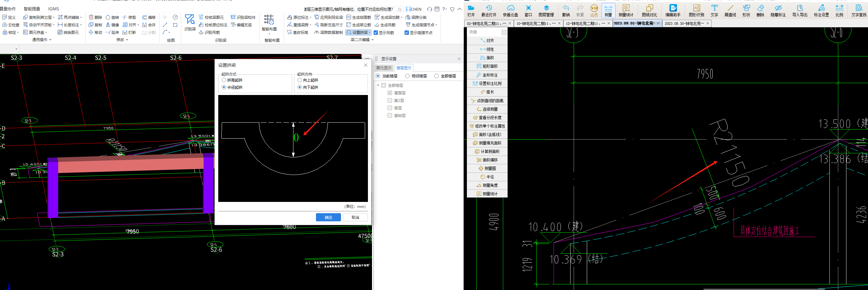Open 图层管理 layer manager in CAD viewer
This screenshot has height=290, width=868.
click(x=546, y=11)
